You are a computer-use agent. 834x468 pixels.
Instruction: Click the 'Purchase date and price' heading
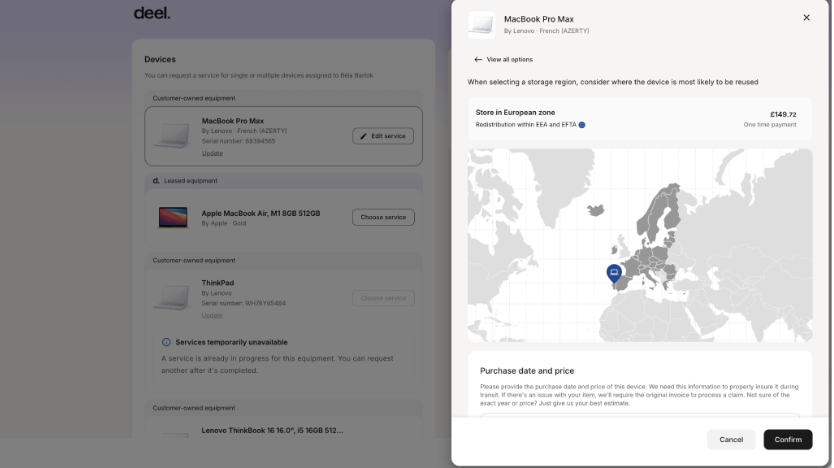pos(527,371)
